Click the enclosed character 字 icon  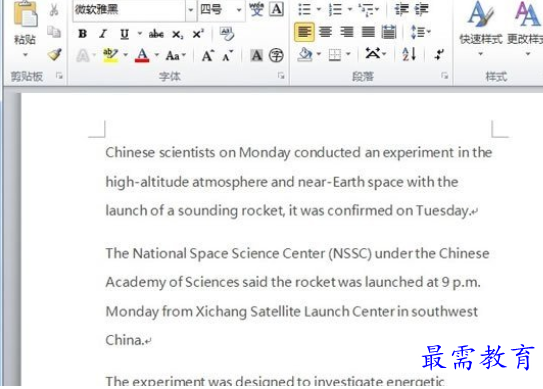pyautogui.click(x=276, y=55)
